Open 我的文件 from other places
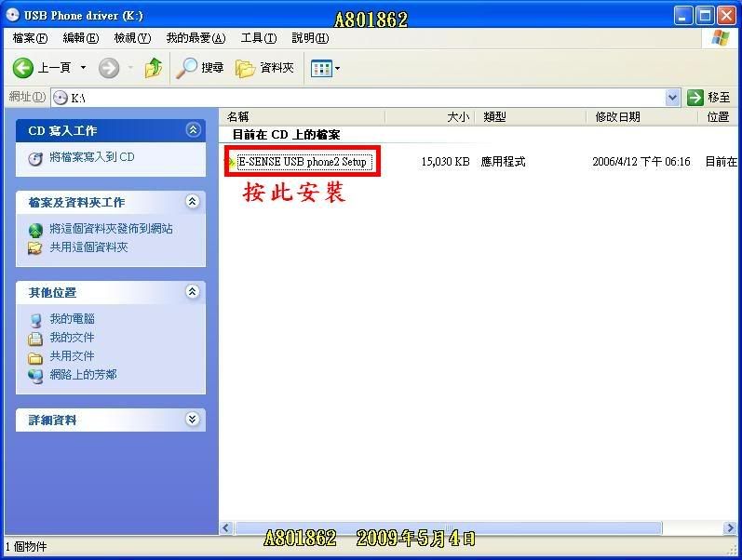The width and height of the screenshot is (742, 560). tap(72, 338)
